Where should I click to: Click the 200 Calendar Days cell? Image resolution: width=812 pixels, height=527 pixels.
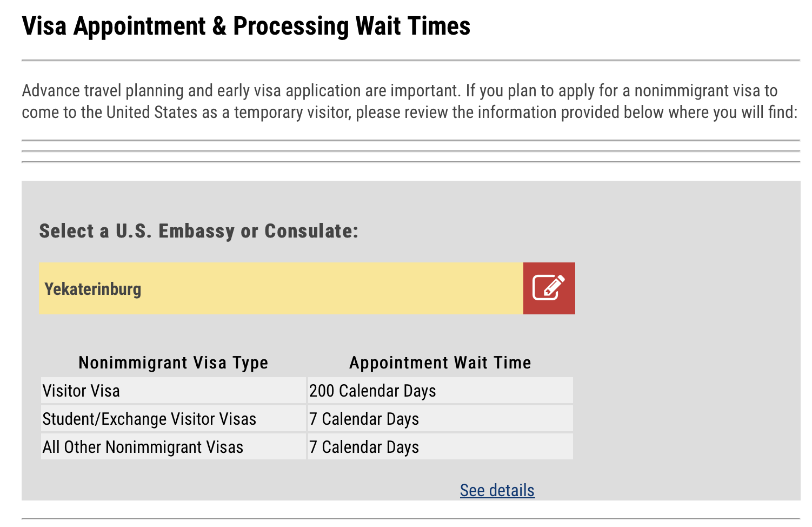[372, 391]
